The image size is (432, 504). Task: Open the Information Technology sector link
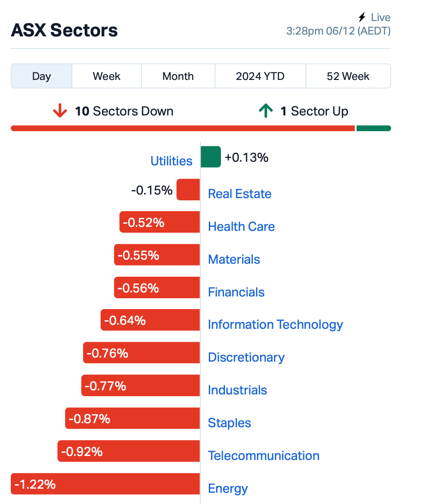275,325
